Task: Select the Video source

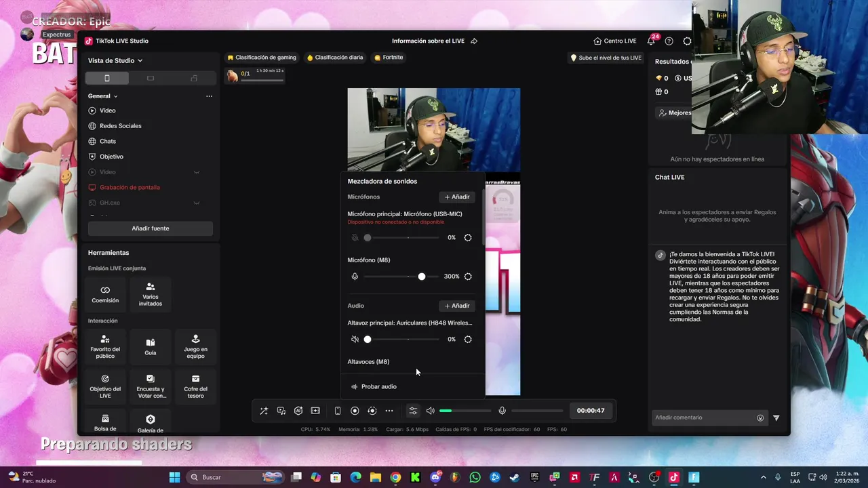Action: [x=102, y=110]
